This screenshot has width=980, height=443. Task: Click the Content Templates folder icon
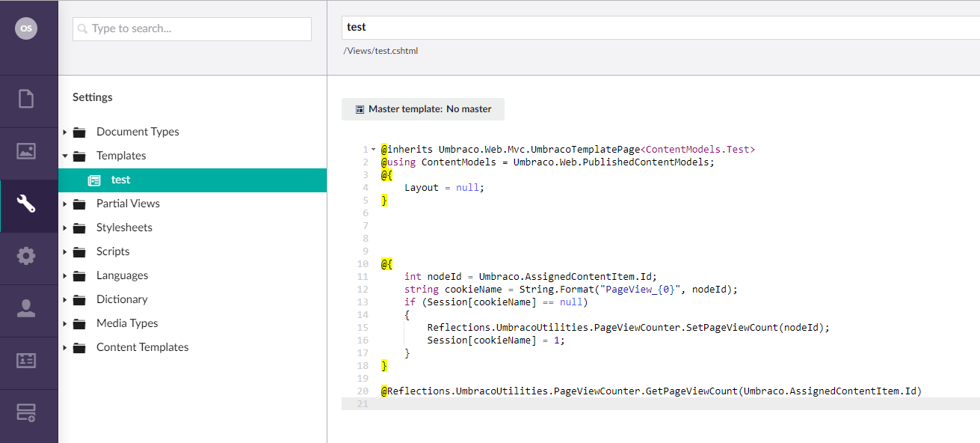[79, 347]
